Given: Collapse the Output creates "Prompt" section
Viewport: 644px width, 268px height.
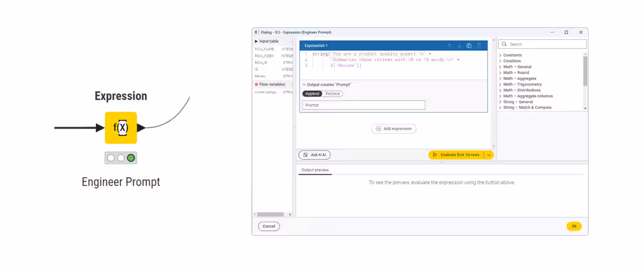Looking at the screenshot, I should pos(304,84).
